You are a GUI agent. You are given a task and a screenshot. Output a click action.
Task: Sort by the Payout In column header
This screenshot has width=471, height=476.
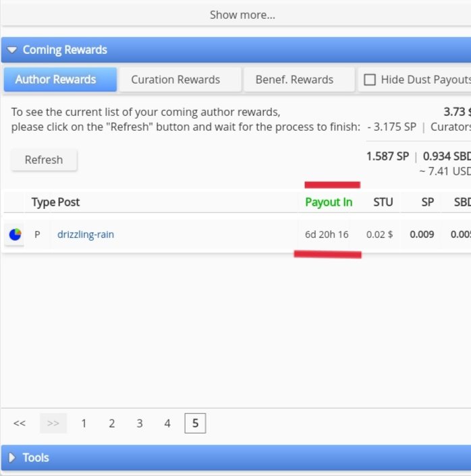click(x=329, y=202)
